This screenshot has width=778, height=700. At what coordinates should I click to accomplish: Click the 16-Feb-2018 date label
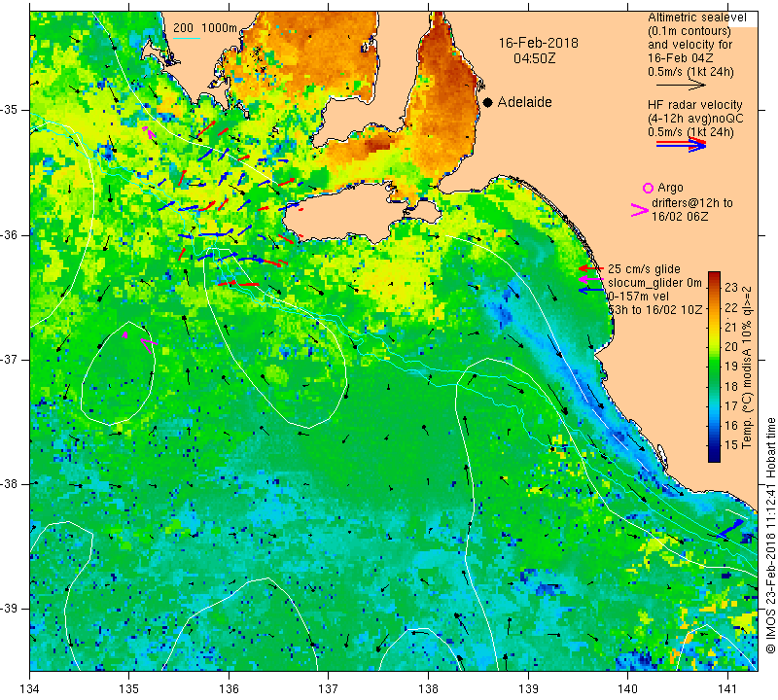pos(539,43)
